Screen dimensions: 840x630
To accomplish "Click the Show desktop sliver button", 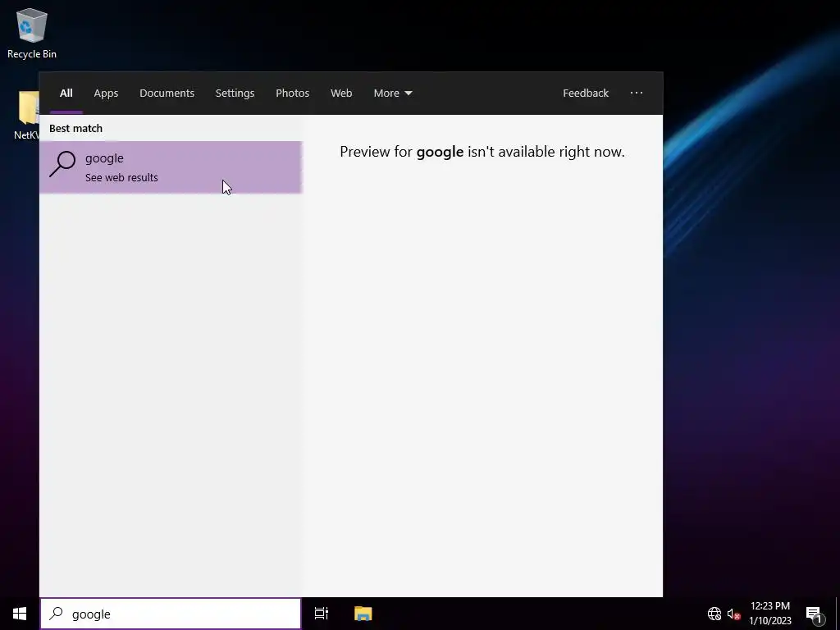I will [838, 614].
